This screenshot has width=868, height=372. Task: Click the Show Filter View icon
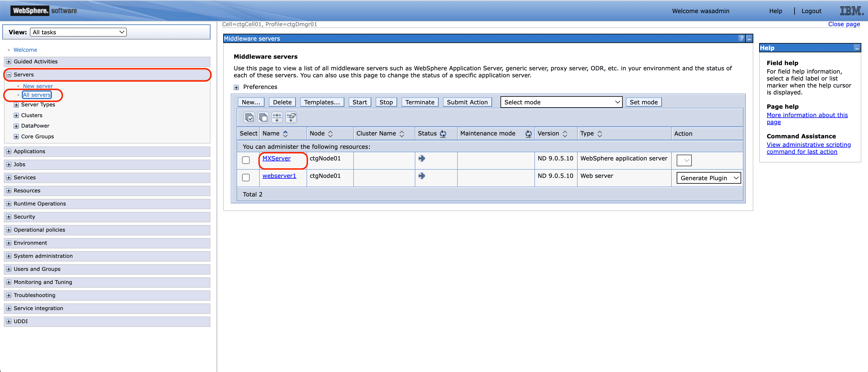[x=277, y=117]
